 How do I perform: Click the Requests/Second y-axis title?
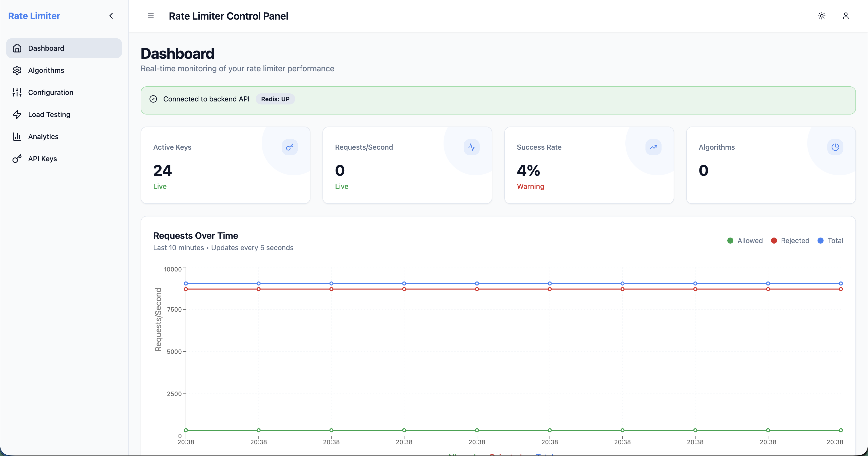[x=158, y=319]
